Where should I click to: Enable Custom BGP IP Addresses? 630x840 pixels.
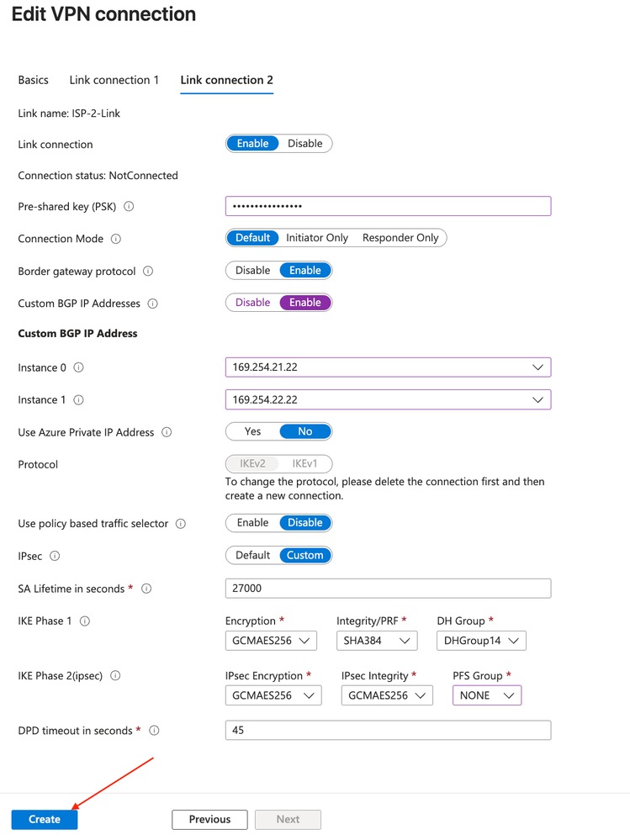pos(304,303)
